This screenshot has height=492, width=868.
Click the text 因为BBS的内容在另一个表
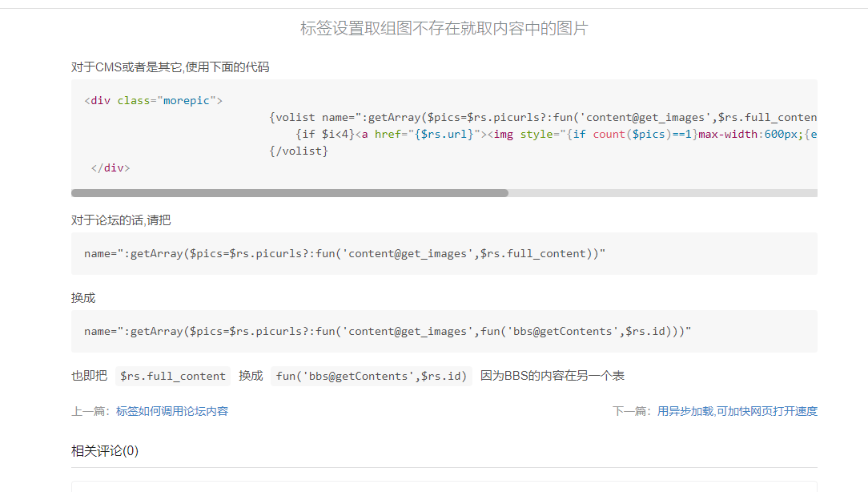[552, 376]
